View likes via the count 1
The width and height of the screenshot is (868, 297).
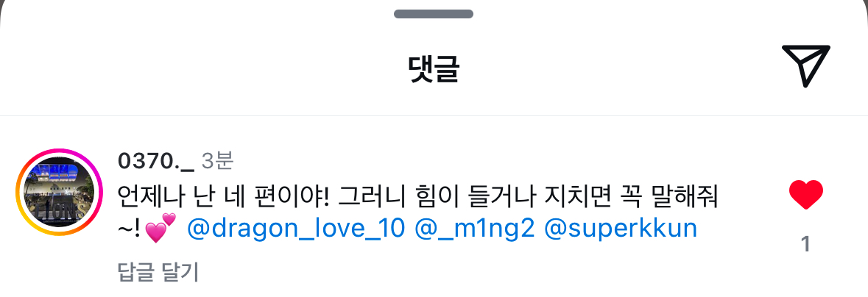coord(806,244)
